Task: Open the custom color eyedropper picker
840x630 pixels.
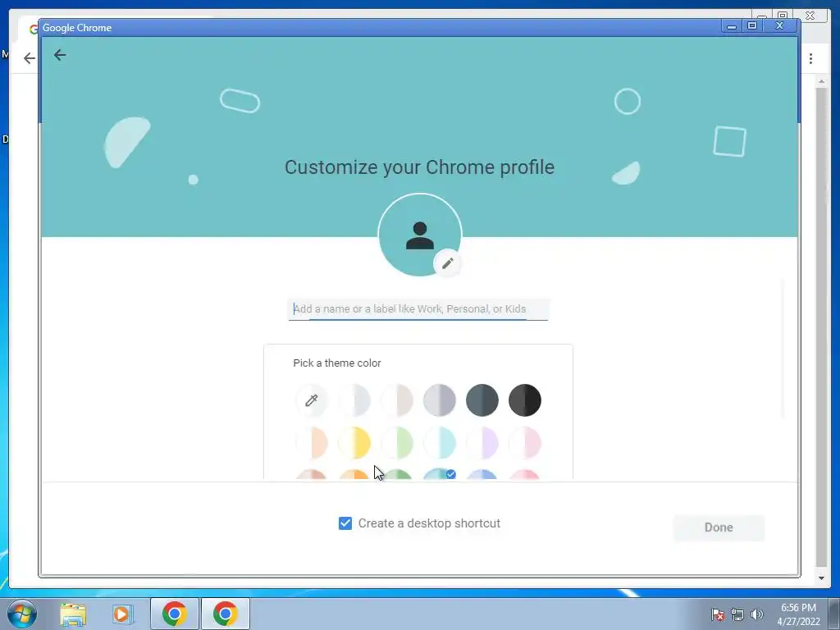Action: [x=311, y=400]
